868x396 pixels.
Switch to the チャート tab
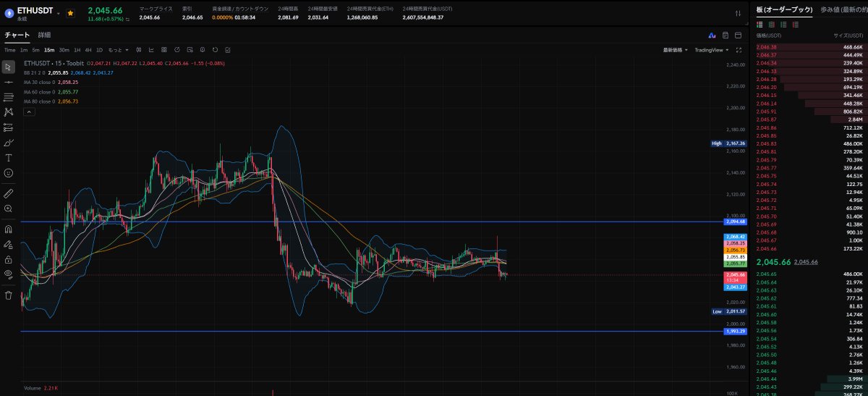(x=17, y=35)
